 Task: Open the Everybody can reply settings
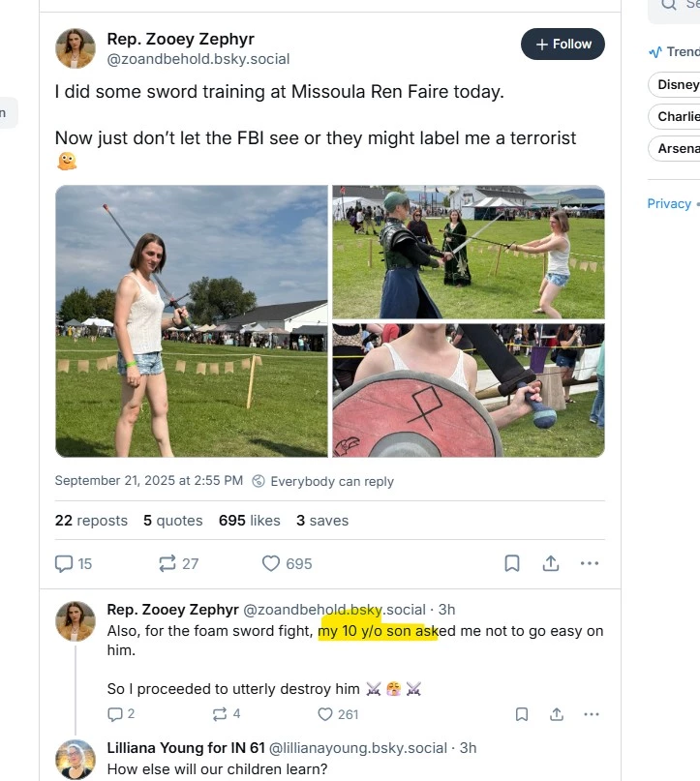tap(322, 481)
